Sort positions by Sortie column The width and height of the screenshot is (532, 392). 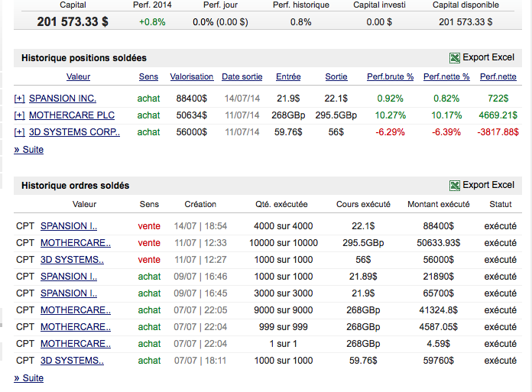336,76
